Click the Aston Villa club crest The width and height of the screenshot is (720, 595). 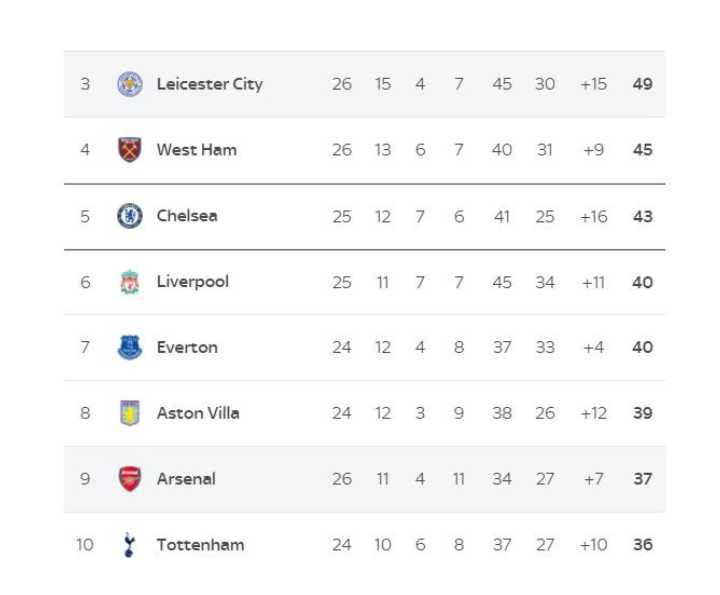[130, 413]
